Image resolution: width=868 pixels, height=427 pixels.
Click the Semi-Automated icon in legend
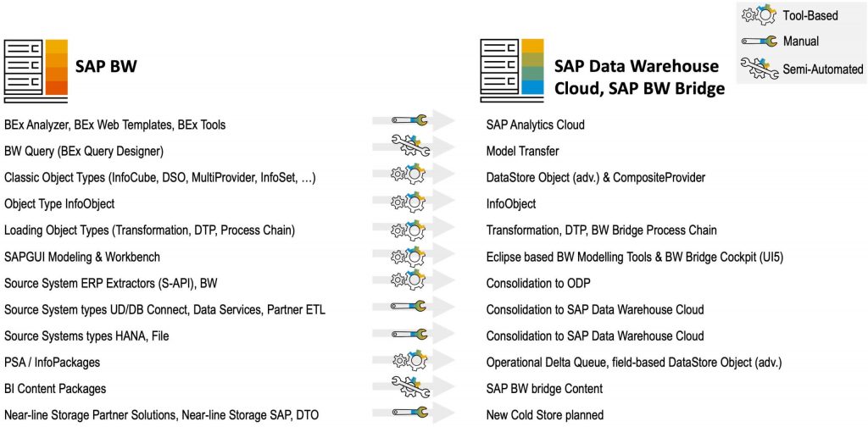[x=759, y=68]
